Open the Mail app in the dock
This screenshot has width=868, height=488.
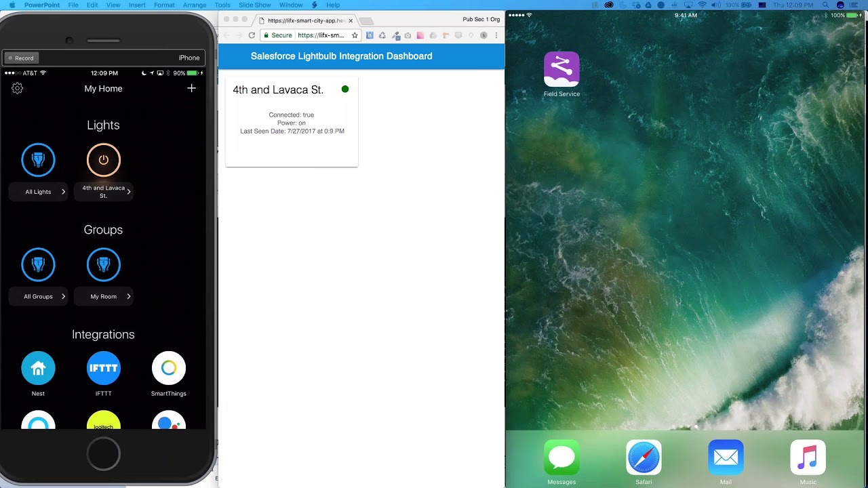[726, 457]
